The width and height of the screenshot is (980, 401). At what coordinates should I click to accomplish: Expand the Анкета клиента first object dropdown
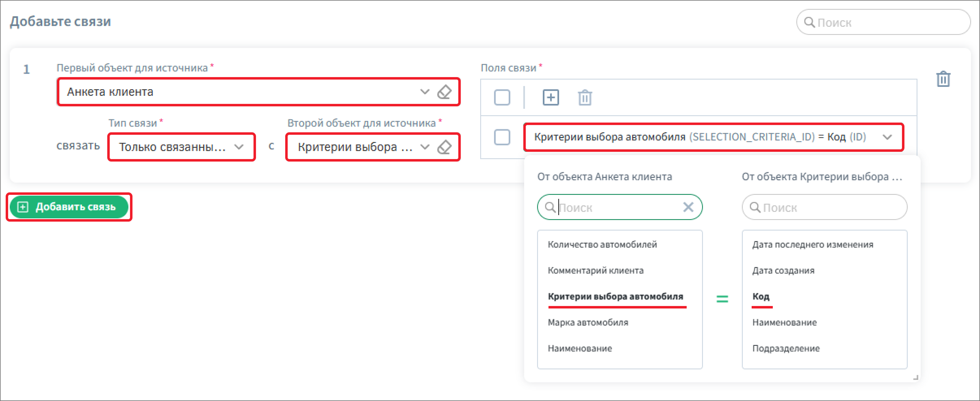pos(425,92)
